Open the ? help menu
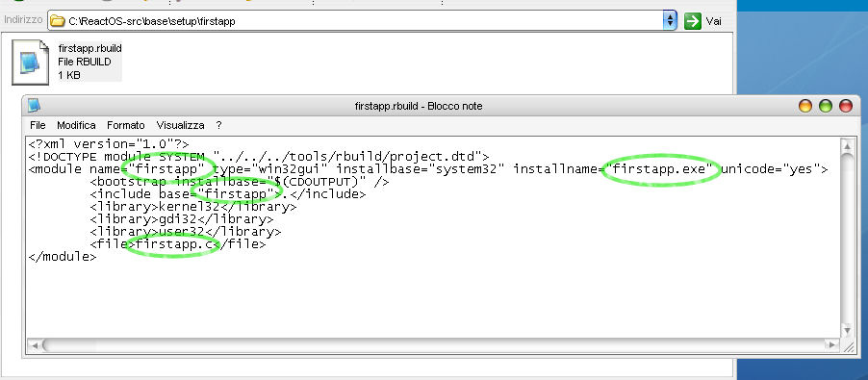The image size is (868, 380). (218, 126)
